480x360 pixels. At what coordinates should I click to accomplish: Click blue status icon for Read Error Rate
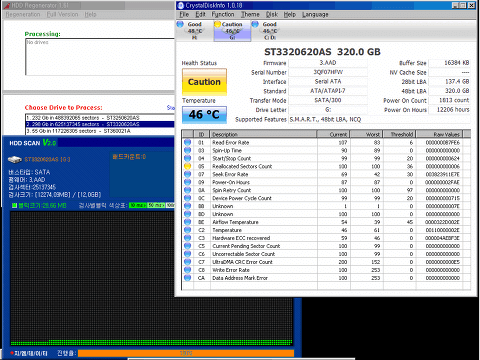click(x=188, y=142)
